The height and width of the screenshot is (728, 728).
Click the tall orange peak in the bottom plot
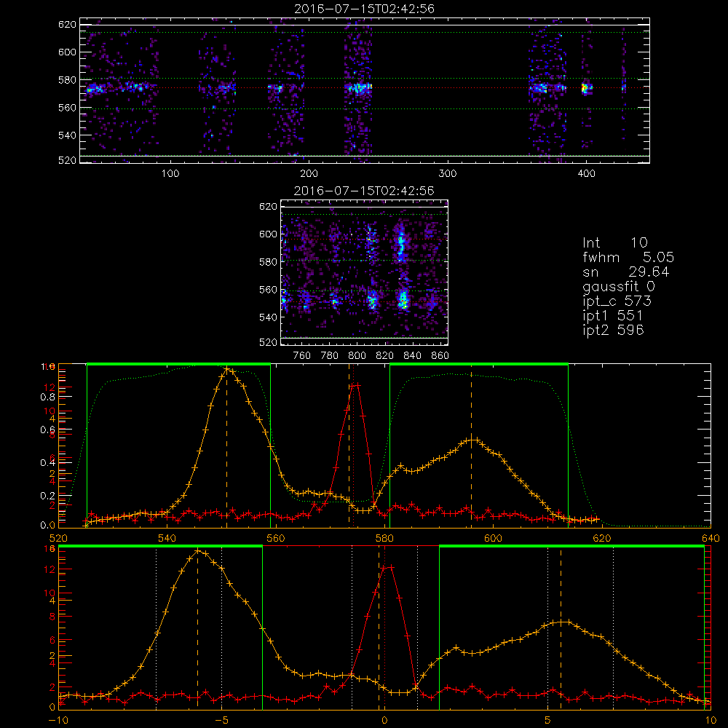coord(198,551)
